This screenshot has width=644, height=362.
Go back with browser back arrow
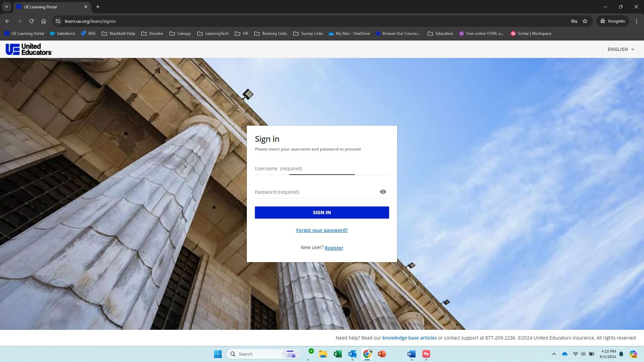click(x=7, y=21)
